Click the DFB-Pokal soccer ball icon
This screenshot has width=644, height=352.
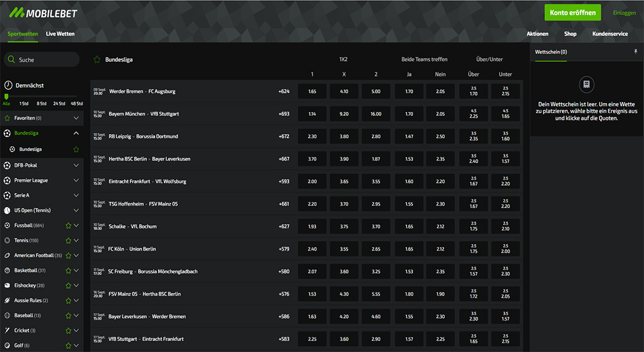click(x=7, y=165)
